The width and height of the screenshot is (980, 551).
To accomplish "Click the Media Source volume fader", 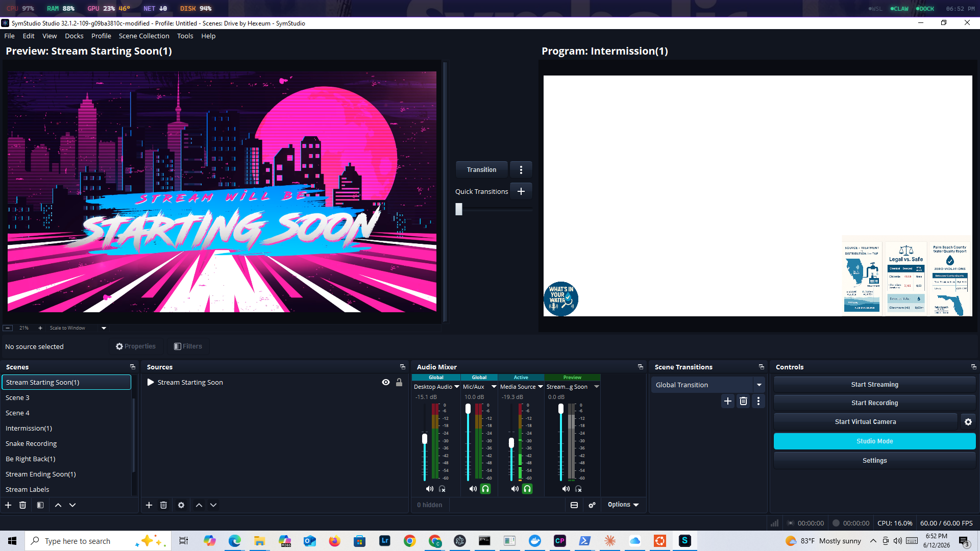I will [511, 443].
